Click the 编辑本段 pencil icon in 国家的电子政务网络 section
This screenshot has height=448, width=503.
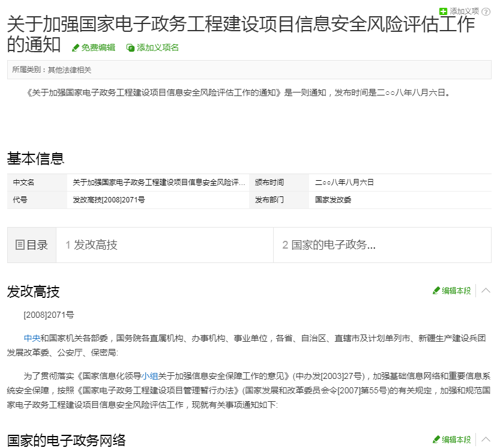437,439
